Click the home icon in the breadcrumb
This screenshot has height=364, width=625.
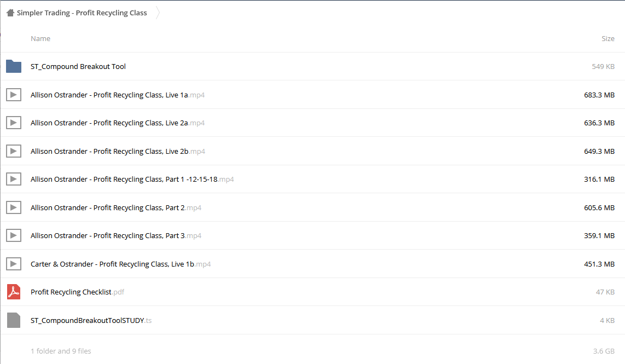[x=10, y=13]
